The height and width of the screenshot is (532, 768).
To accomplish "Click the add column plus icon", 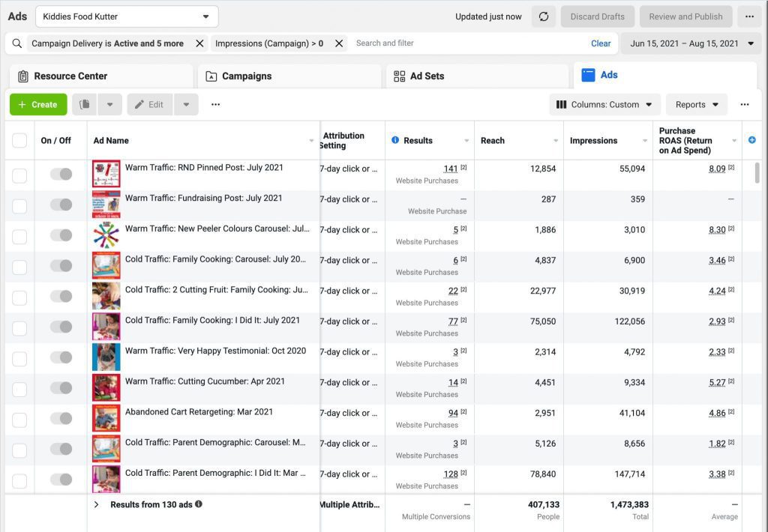I will (x=752, y=140).
